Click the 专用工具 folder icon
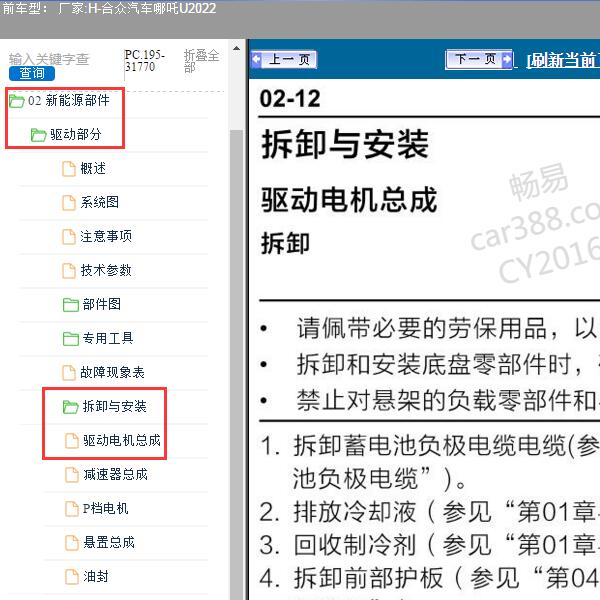Image resolution: width=600 pixels, height=600 pixels. (x=70, y=339)
